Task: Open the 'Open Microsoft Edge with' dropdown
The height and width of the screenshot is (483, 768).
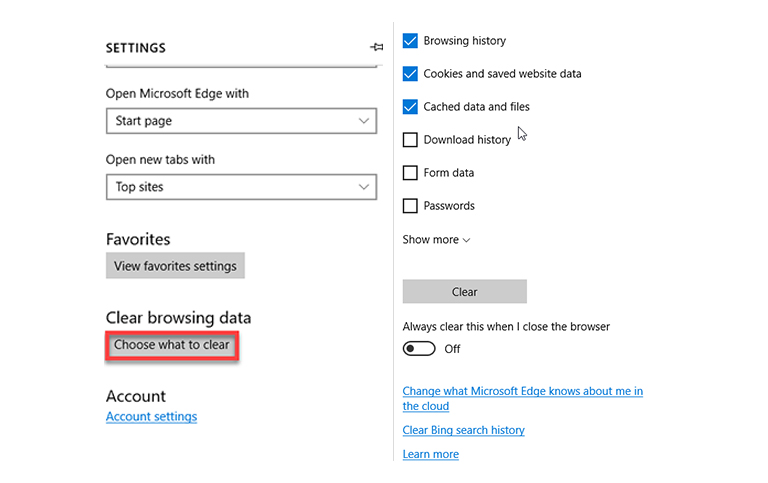Action: coord(241,121)
